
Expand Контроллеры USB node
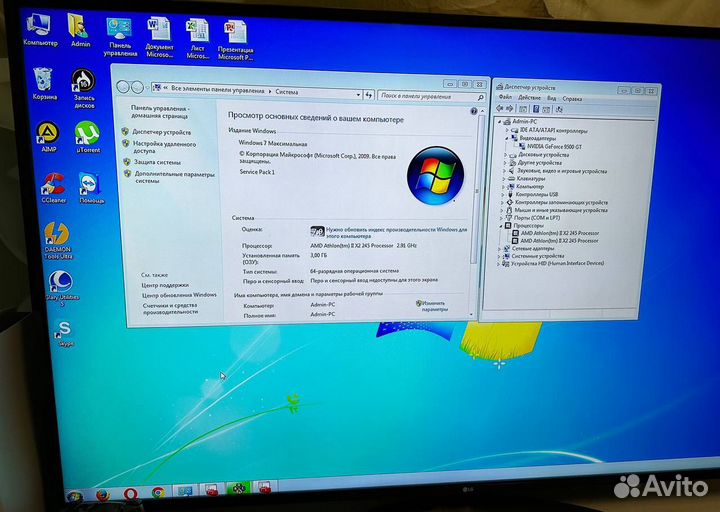pos(503,194)
